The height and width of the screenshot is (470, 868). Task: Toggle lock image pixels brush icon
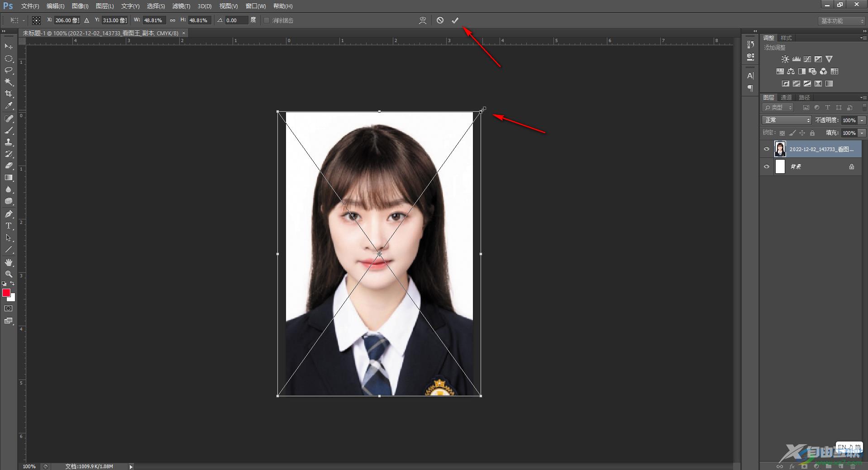(x=792, y=133)
